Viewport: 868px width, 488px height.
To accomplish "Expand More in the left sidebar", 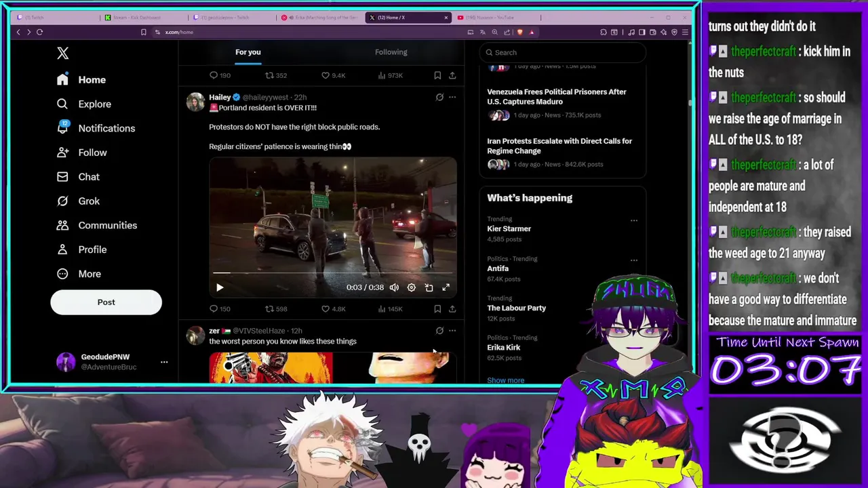I will [x=79, y=274].
